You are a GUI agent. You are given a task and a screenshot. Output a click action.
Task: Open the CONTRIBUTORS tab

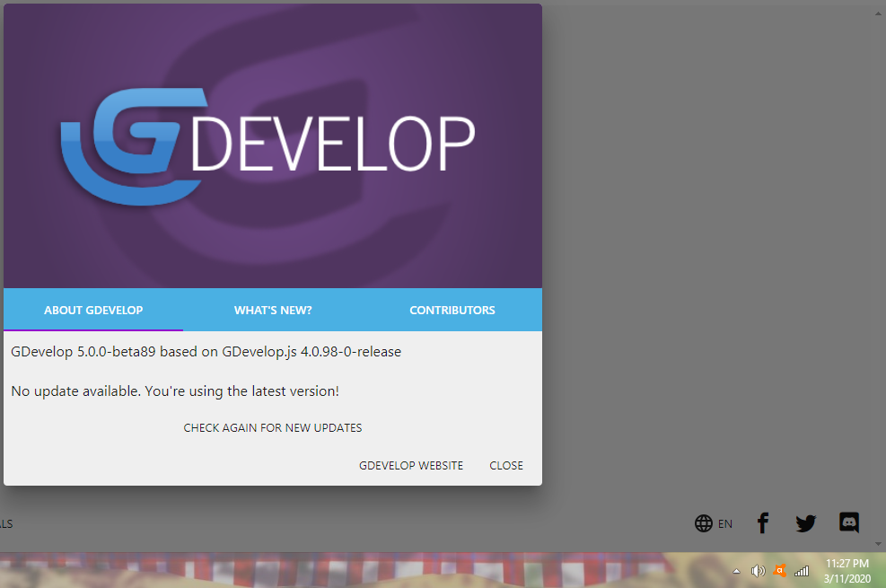(x=452, y=310)
